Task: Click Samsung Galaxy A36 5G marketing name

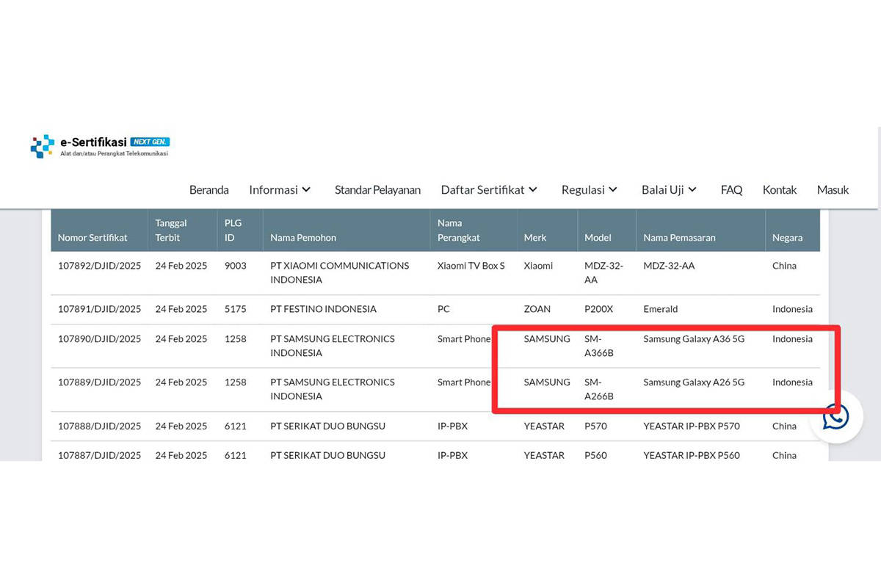Action: (x=694, y=339)
